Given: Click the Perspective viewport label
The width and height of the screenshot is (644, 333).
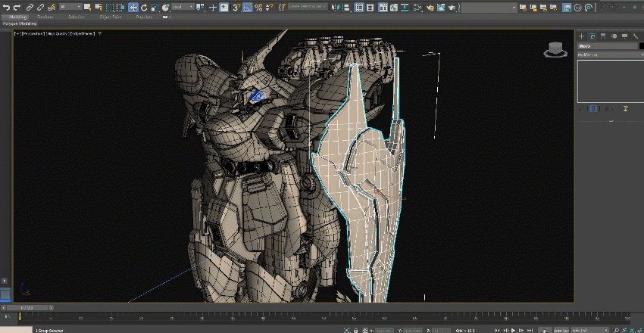Looking at the screenshot, I should [33, 34].
